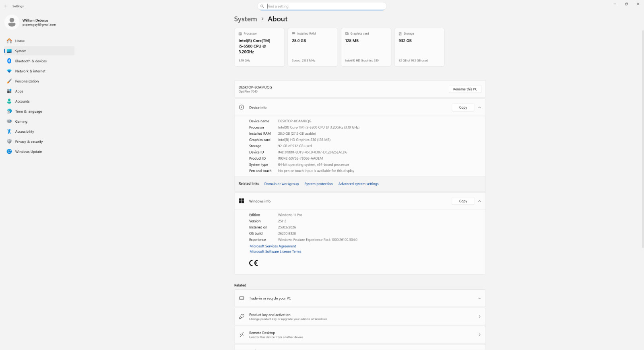644x350 pixels.
Task: Click the Remote Desktop icon
Action: (242, 335)
